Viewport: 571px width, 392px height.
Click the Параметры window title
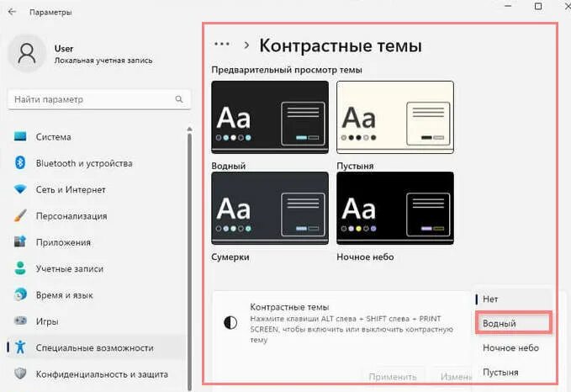pos(50,12)
